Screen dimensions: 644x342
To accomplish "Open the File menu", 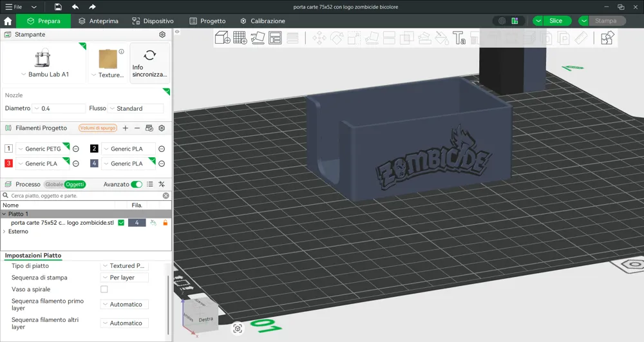I will coord(14,7).
